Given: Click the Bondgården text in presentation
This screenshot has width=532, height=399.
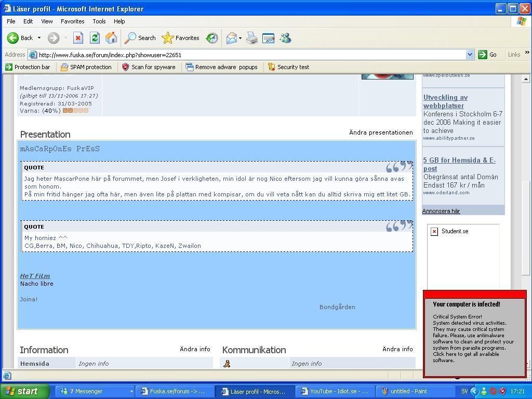Looking at the screenshot, I should click(337, 307).
